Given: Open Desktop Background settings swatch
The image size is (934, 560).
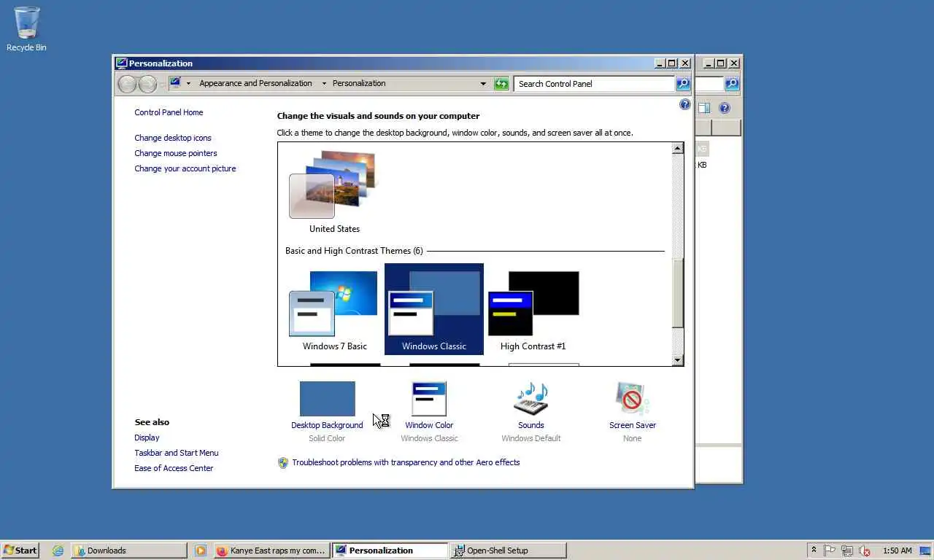Looking at the screenshot, I should [327, 399].
